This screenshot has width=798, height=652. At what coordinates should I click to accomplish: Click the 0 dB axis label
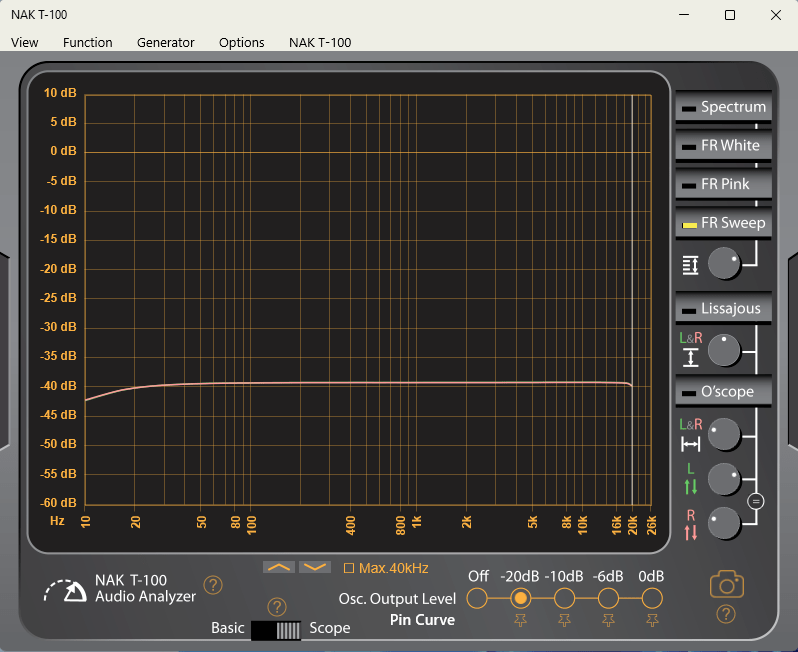click(64, 151)
